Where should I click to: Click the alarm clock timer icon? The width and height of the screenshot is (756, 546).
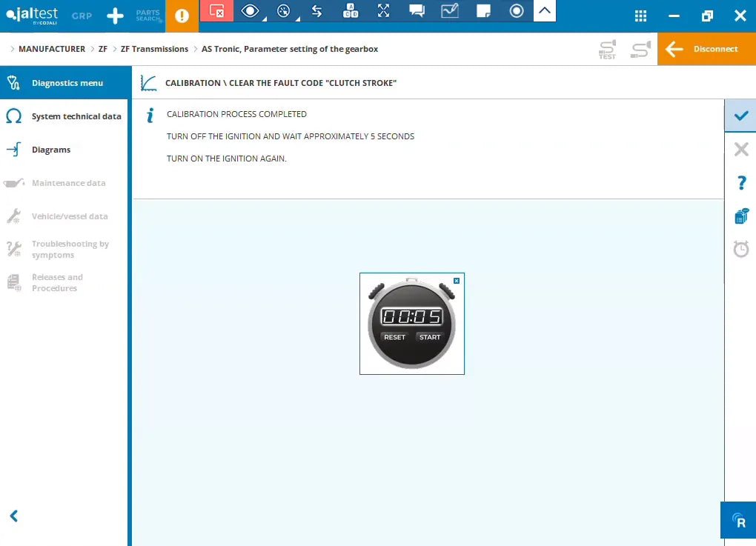click(x=741, y=249)
